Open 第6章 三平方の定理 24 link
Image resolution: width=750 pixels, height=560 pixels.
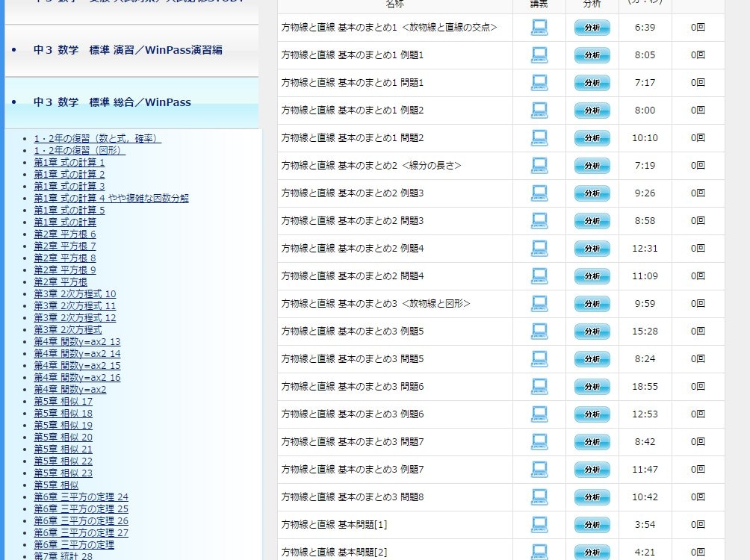[81, 497]
